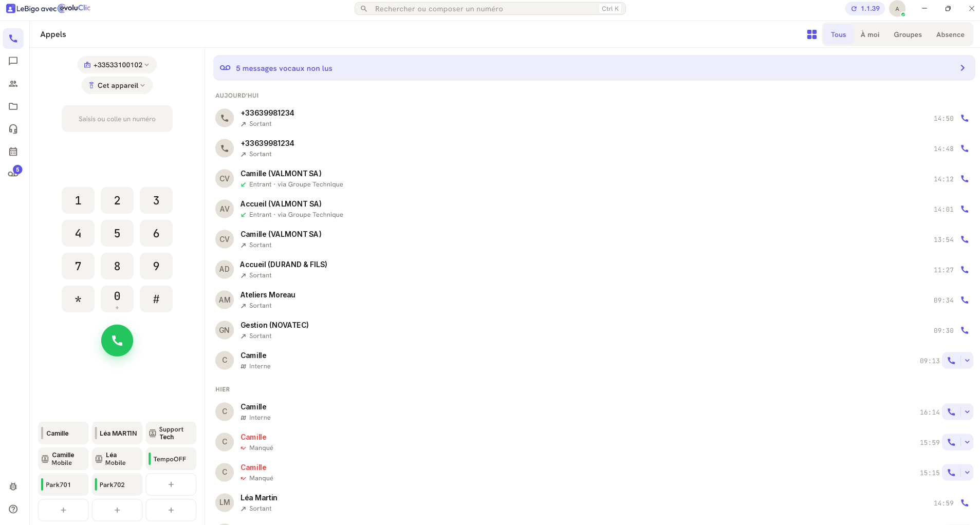Click the Léa MARTIN speed dial key
Viewport: 980px width, 525px height.
(x=117, y=433)
